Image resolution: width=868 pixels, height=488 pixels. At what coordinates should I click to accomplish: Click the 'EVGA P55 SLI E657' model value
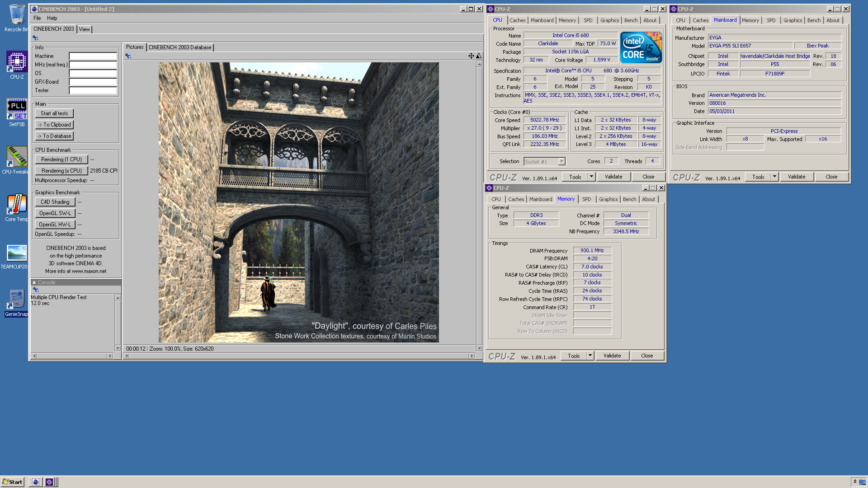pyautogui.click(x=750, y=46)
